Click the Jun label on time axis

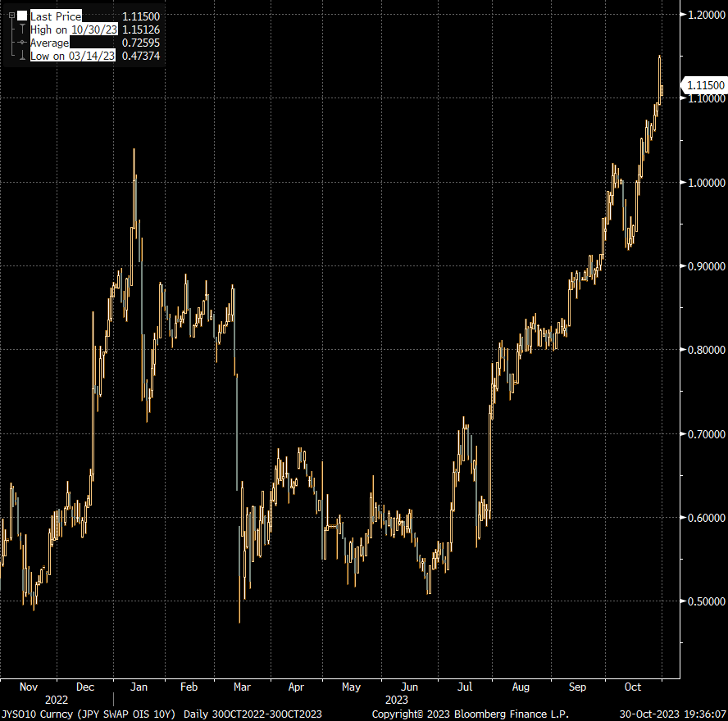tap(409, 687)
